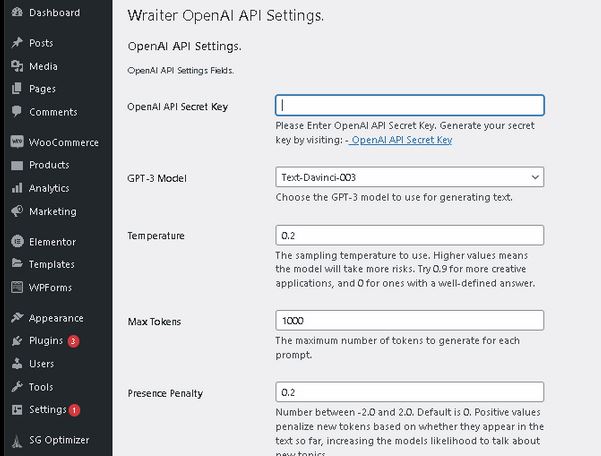The width and height of the screenshot is (601, 456).
Task: Click the Temperature input field
Action: coord(409,235)
